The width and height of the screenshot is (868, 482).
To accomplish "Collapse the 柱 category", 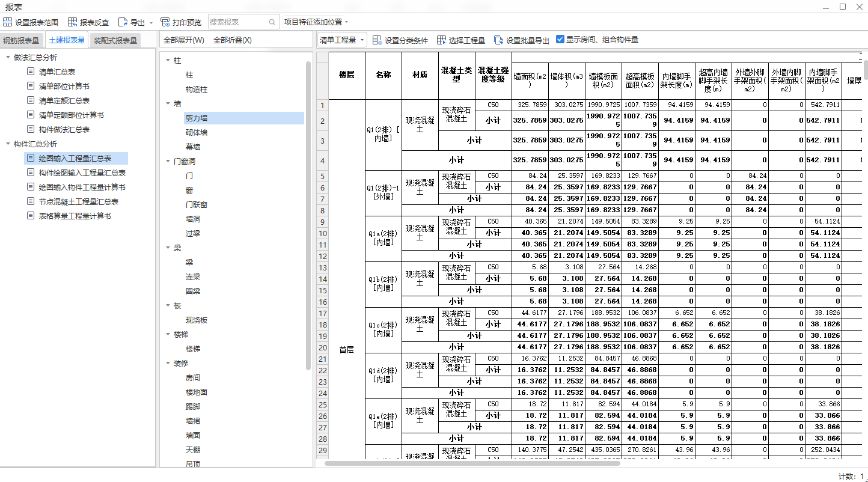I will (168, 60).
